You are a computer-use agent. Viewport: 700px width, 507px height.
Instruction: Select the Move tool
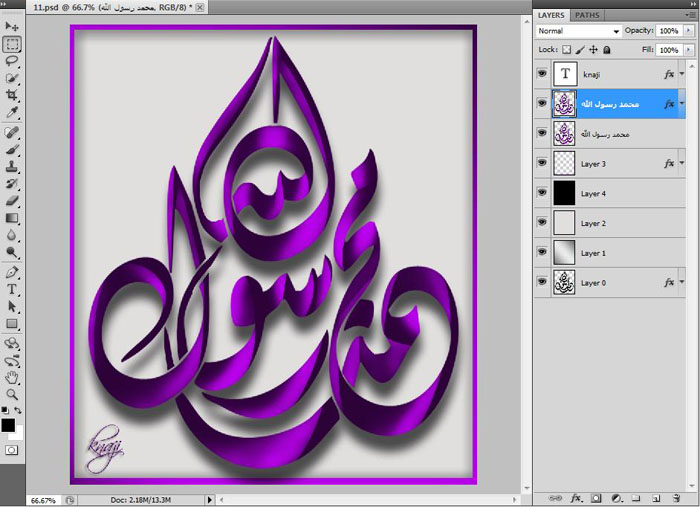(x=13, y=26)
